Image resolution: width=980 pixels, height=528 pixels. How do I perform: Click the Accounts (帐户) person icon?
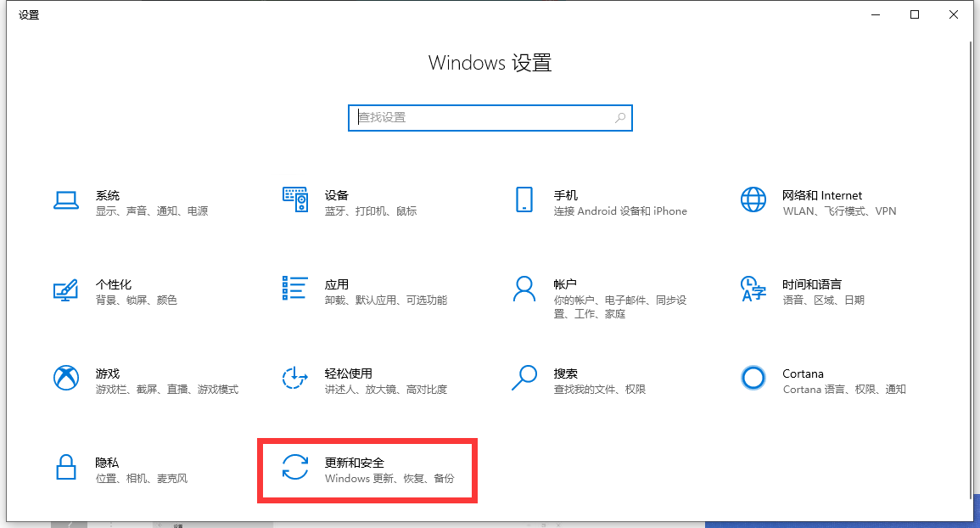click(524, 289)
